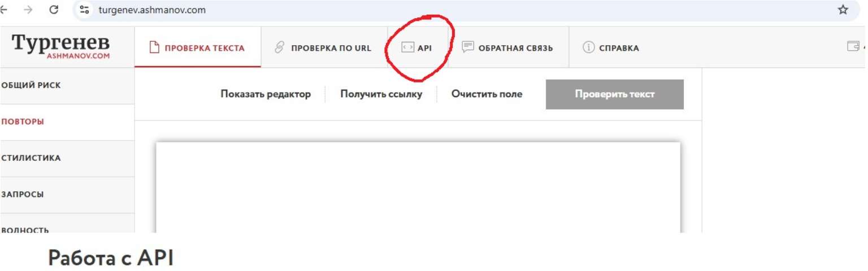
Task: Reload the page with the refresh icon
Action: click(54, 10)
